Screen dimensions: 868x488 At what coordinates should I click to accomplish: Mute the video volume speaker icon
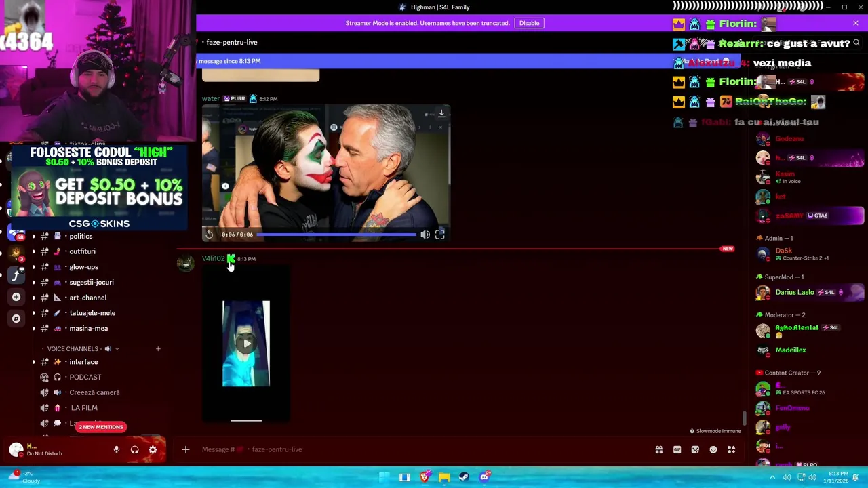pos(425,235)
